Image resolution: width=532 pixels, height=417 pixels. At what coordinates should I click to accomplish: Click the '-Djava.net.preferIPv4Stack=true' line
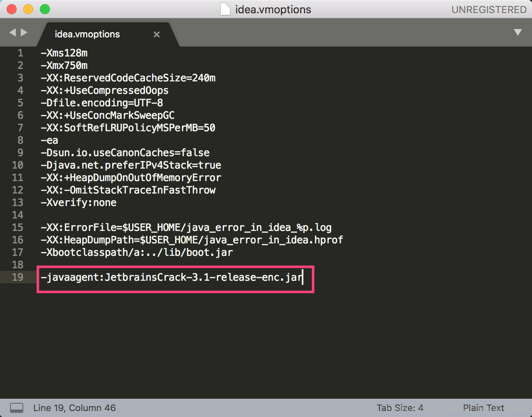131,165
